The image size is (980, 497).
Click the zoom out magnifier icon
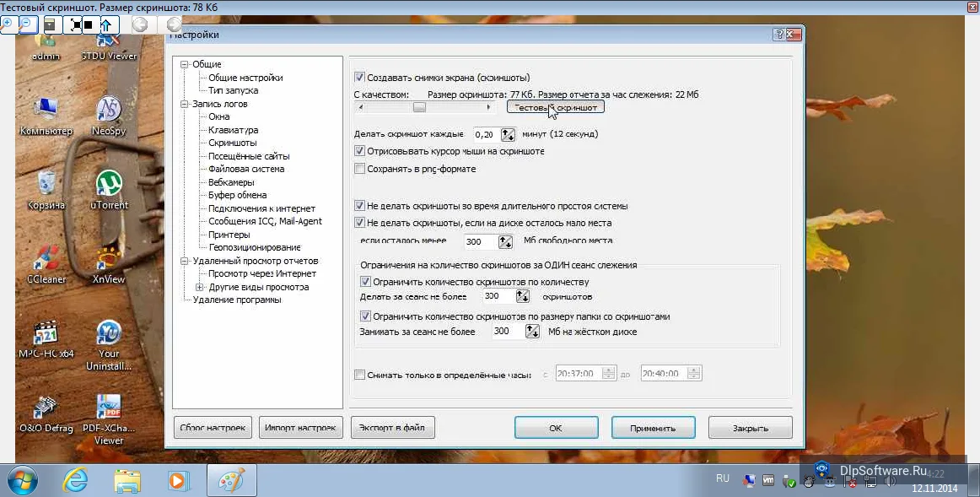28,24
